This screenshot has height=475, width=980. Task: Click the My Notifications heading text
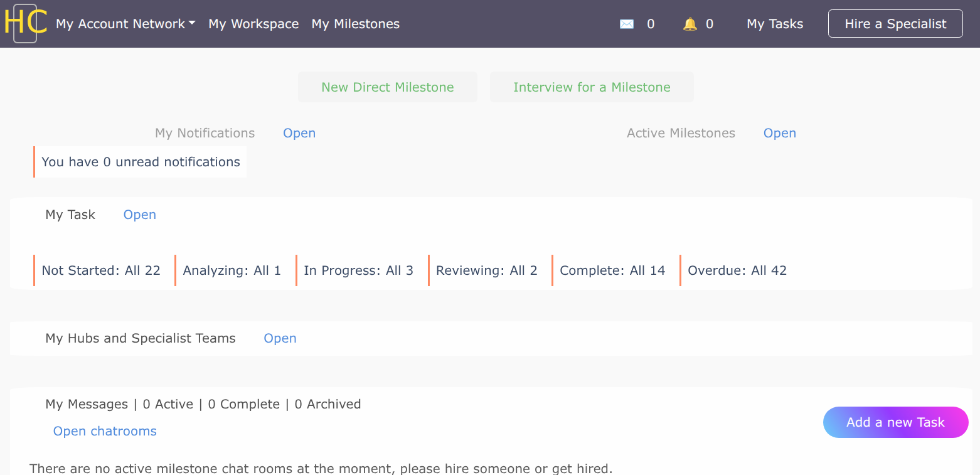(x=205, y=133)
